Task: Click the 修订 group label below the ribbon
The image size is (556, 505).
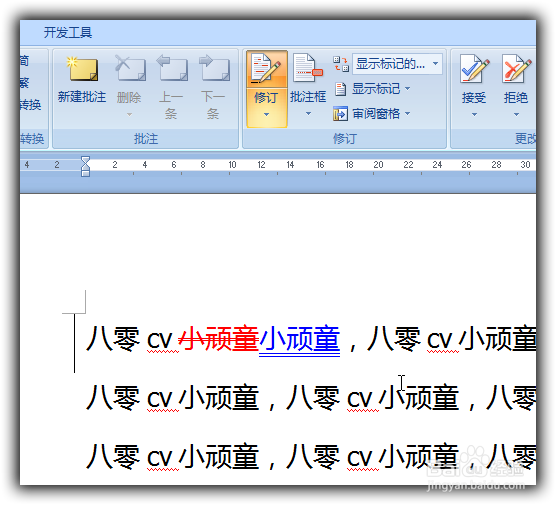Action: (344, 139)
